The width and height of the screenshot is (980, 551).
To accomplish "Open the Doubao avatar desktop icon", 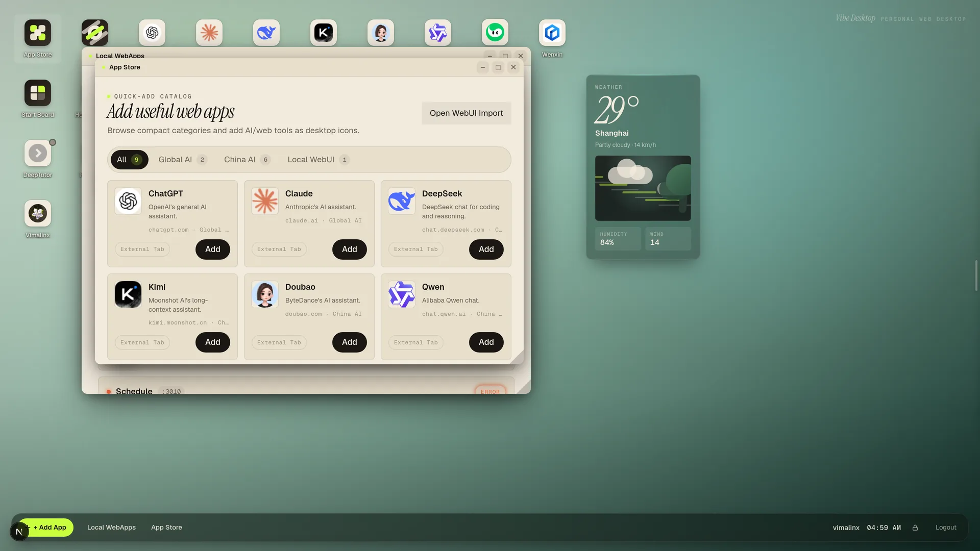I will click(x=381, y=33).
